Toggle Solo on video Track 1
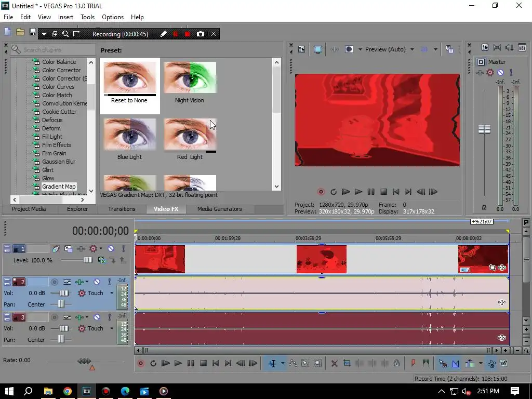532x399 pixels. tap(124, 249)
